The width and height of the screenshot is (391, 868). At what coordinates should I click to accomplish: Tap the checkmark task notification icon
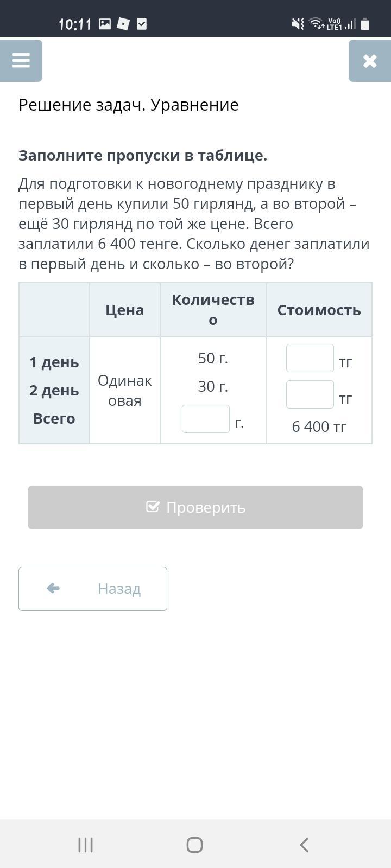coord(142,24)
